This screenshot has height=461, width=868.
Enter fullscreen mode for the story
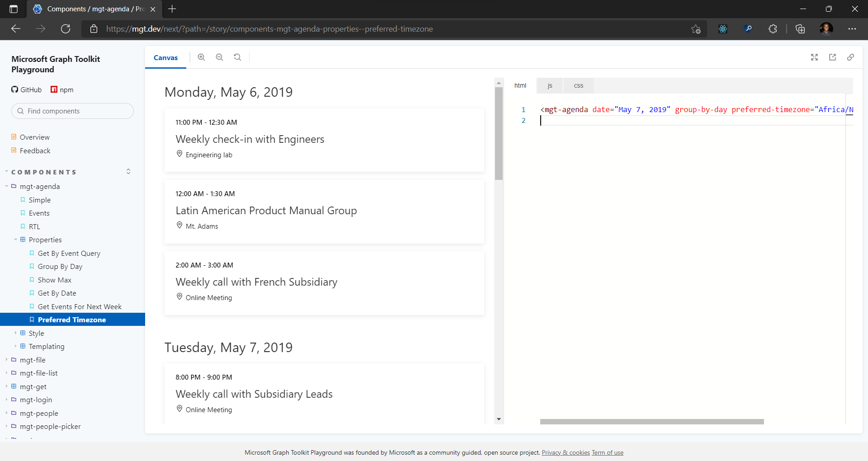(x=814, y=57)
